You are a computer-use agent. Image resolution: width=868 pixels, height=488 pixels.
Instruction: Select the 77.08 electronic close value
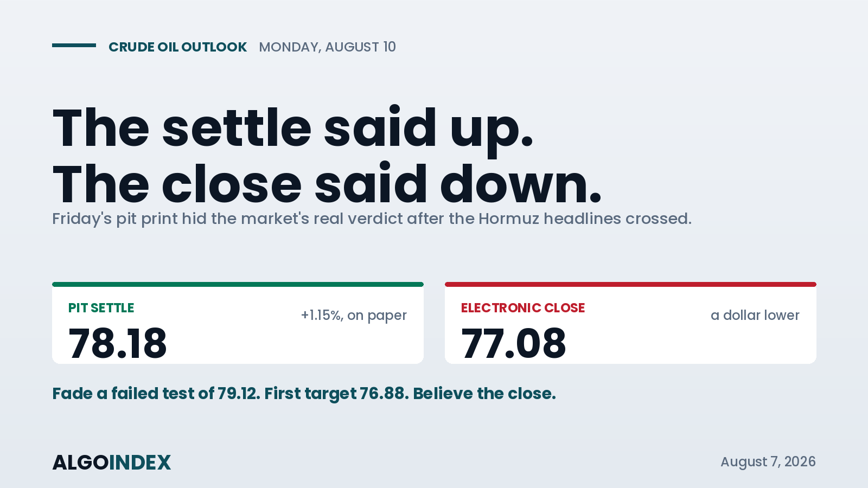[x=513, y=343]
